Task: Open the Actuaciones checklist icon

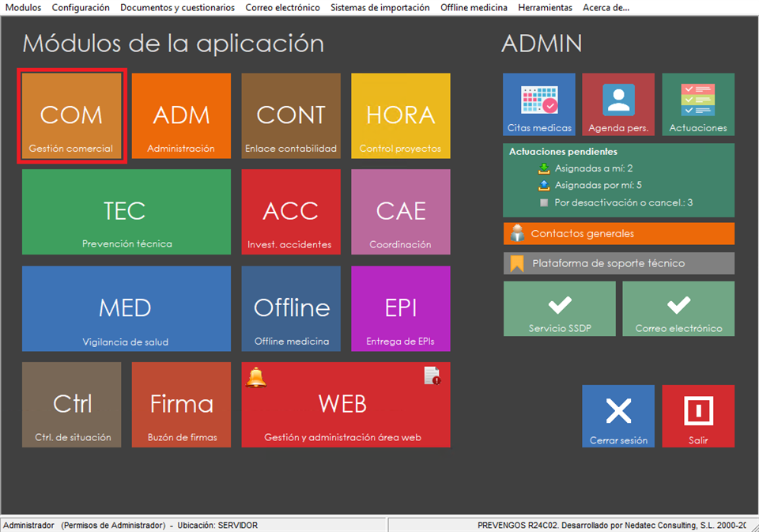Action: 697,101
